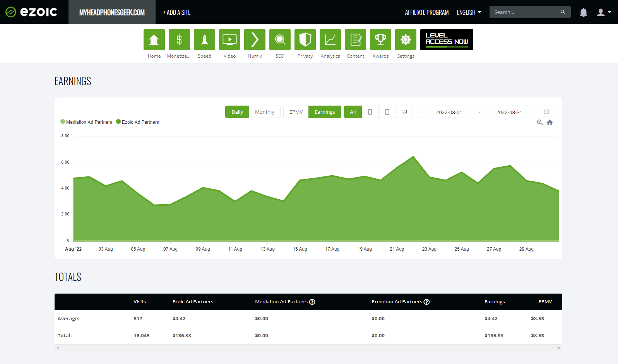Show EPMV on the chart
Screen dimensions: 618x364
coord(296,112)
